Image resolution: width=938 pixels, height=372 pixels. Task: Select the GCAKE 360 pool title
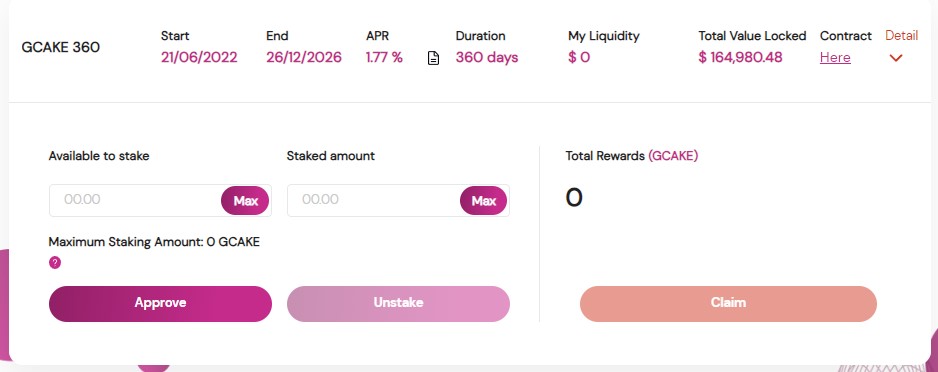[x=60, y=47]
